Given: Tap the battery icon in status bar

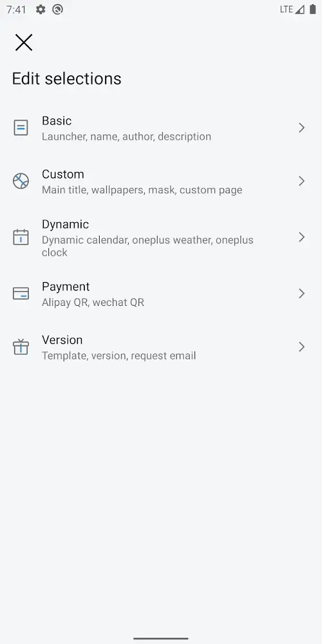Looking at the screenshot, I should (313, 10).
